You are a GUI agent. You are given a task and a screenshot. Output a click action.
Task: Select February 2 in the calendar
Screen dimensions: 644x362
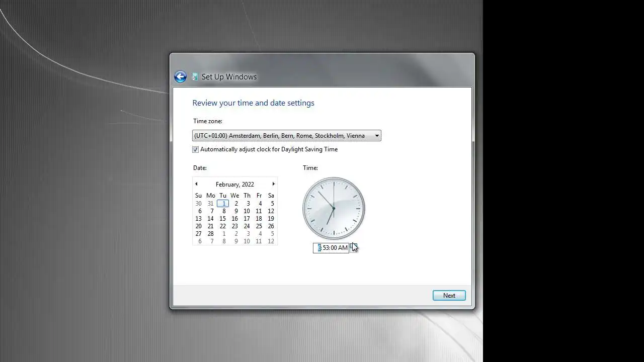pos(235,204)
